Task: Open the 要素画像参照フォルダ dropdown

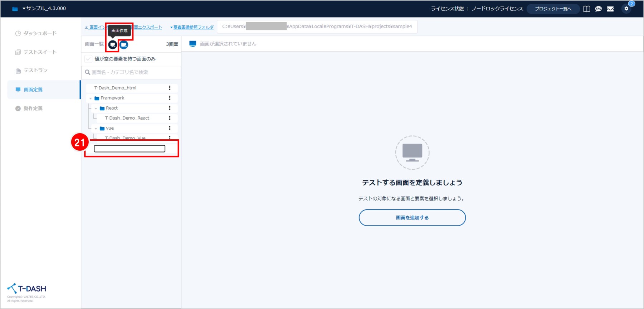Action: [x=192, y=27]
